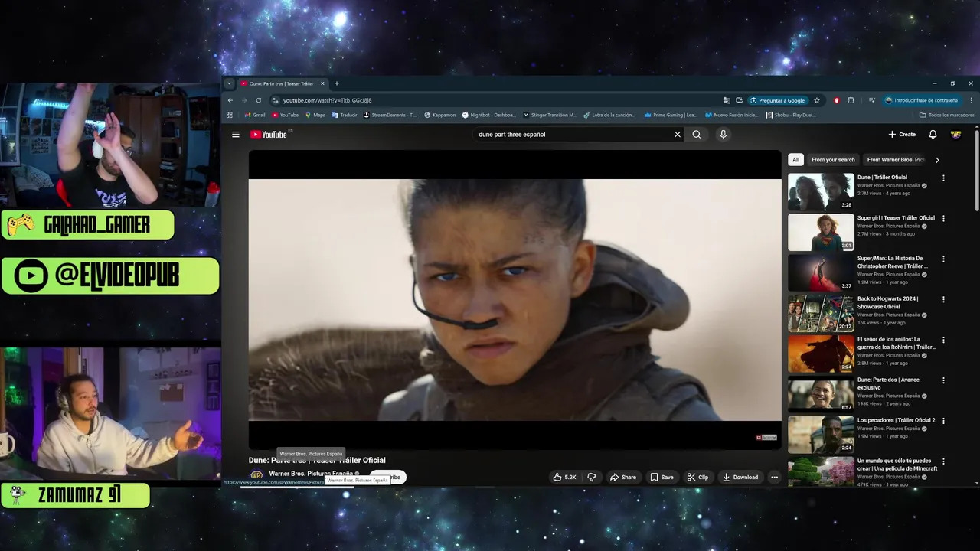Open options for Back to Hogwarts suggestion

tap(943, 299)
